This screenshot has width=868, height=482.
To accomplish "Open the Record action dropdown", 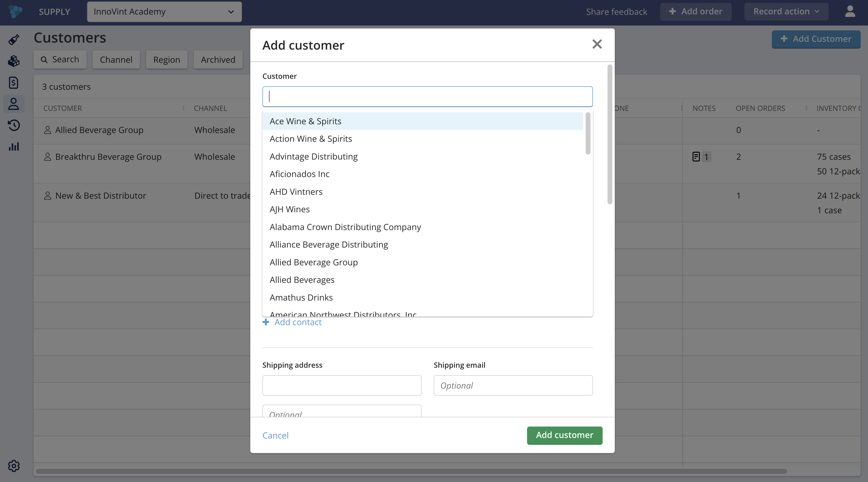I will click(x=786, y=11).
